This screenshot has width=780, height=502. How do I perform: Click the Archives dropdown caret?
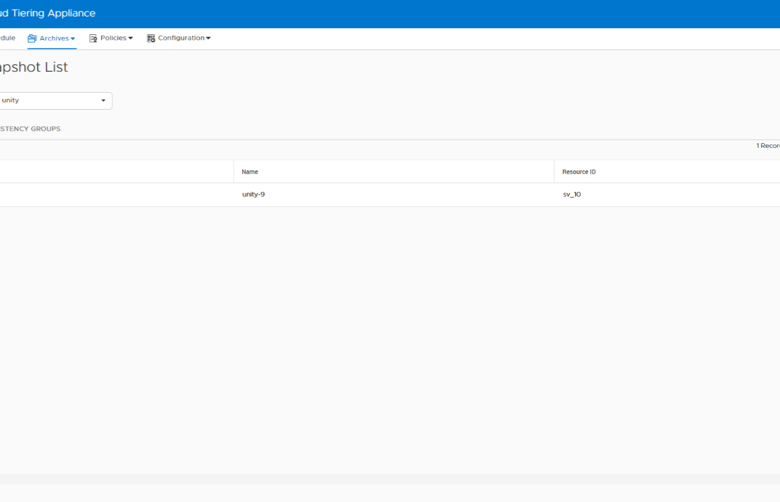pos(73,39)
